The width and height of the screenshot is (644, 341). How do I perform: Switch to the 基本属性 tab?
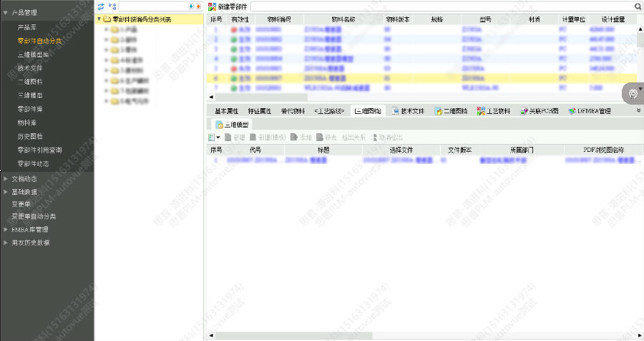click(226, 111)
